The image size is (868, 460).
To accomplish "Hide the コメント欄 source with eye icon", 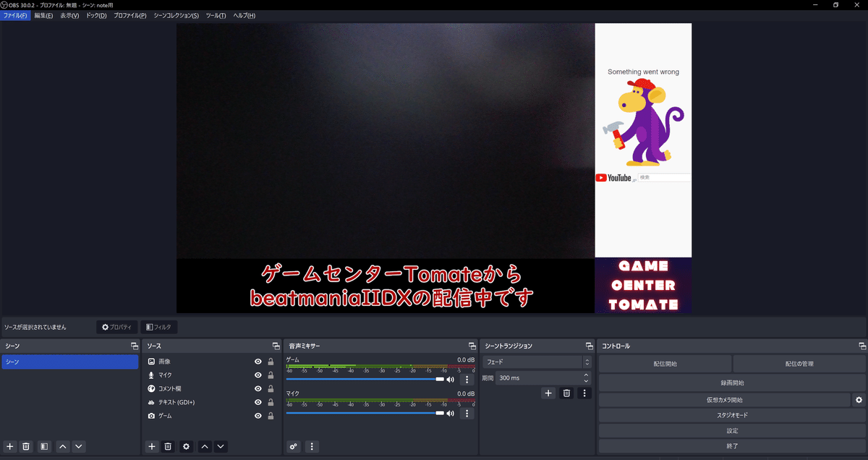I will tap(258, 388).
